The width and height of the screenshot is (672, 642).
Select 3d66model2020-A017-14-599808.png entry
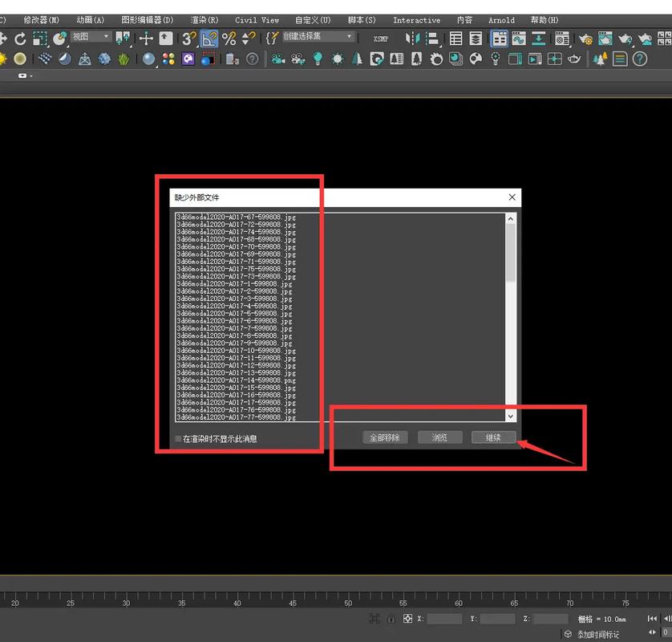236,380
